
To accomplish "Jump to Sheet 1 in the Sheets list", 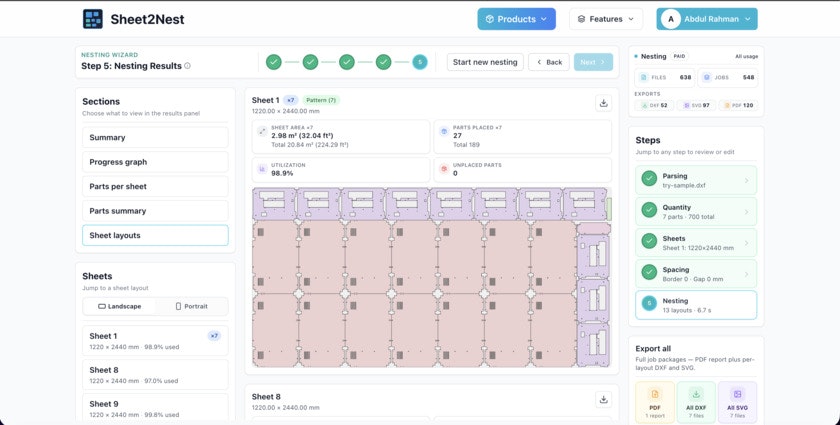I will [x=155, y=341].
